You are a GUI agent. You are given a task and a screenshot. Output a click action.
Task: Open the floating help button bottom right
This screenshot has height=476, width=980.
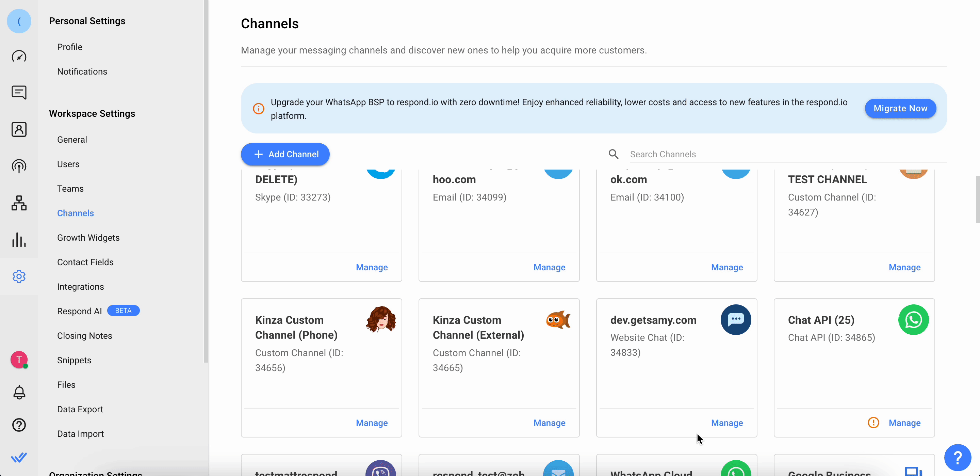click(957, 457)
